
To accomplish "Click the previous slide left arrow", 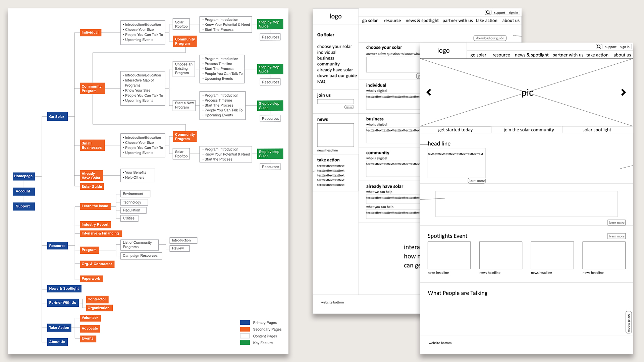I will tap(429, 92).
